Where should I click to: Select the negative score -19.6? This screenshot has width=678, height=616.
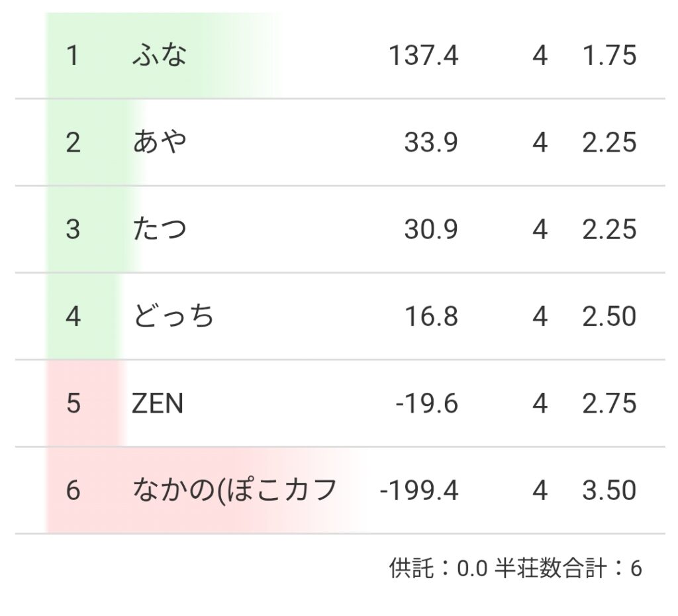click(426, 403)
